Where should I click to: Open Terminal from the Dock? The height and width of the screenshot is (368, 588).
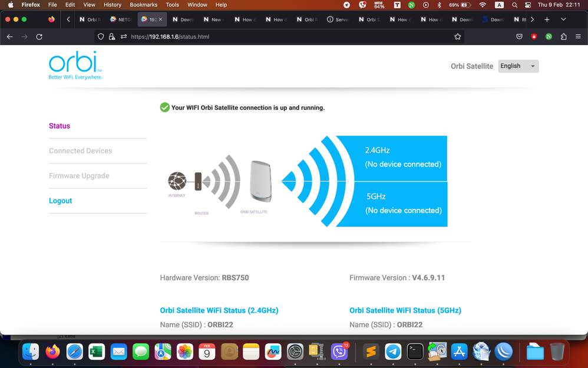[x=415, y=352]
